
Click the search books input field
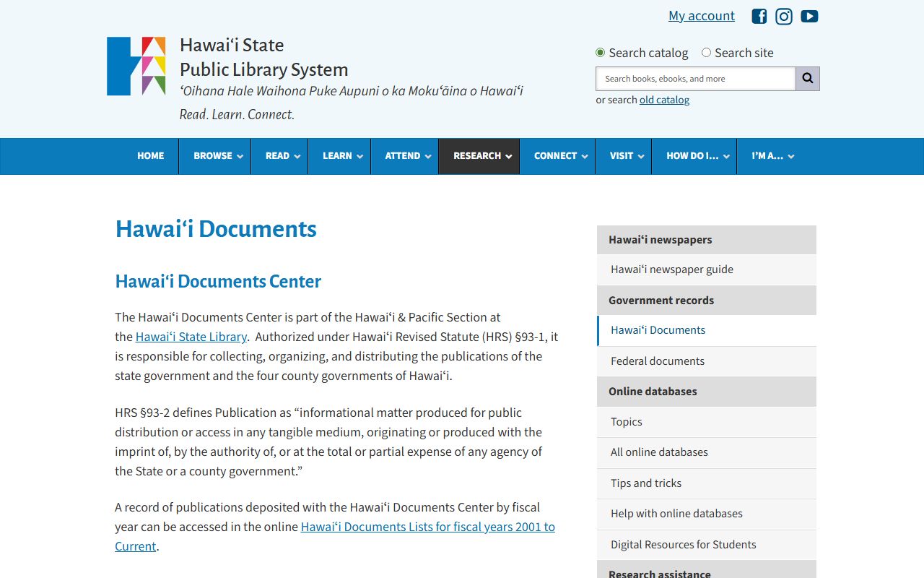[x=696, y=79]
